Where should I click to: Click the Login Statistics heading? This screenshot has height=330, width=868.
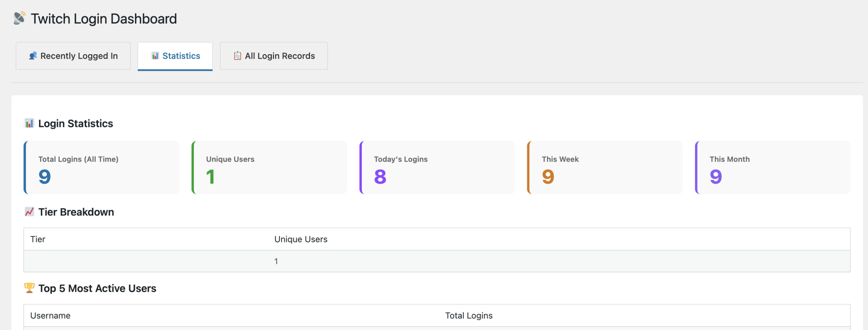[76, 124]
